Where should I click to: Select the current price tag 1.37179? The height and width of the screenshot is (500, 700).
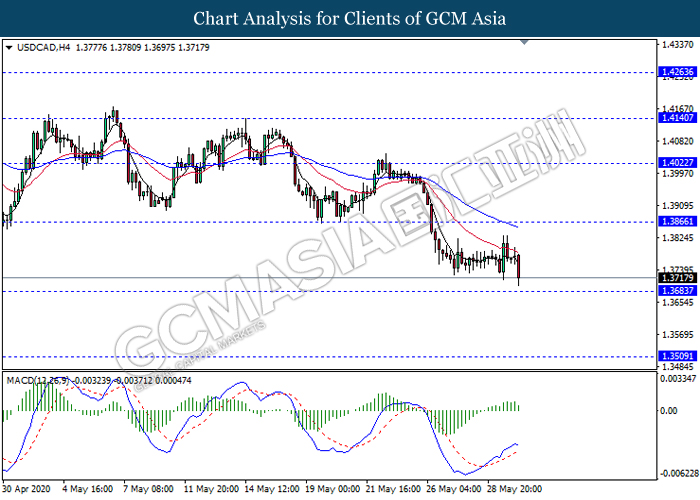(x=672, y=278)
